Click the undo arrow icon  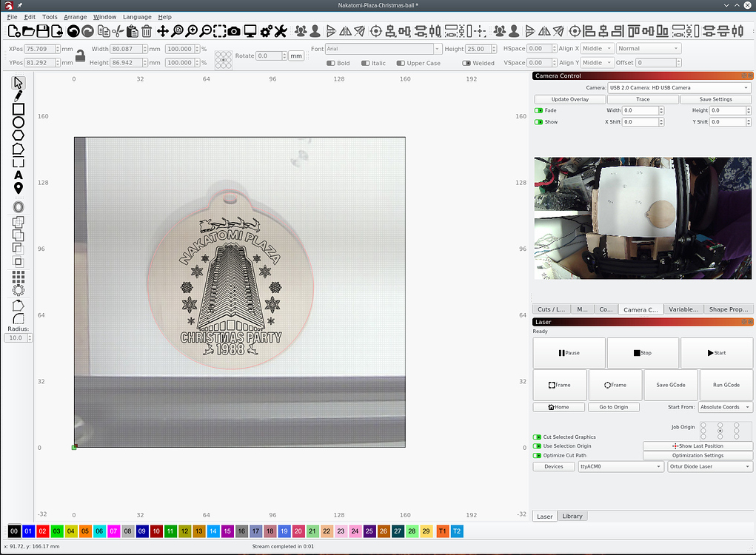coord(73,31)
